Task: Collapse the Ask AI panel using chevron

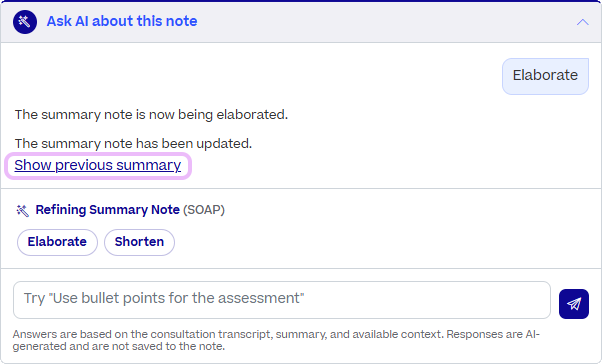Action: [582, 22]
